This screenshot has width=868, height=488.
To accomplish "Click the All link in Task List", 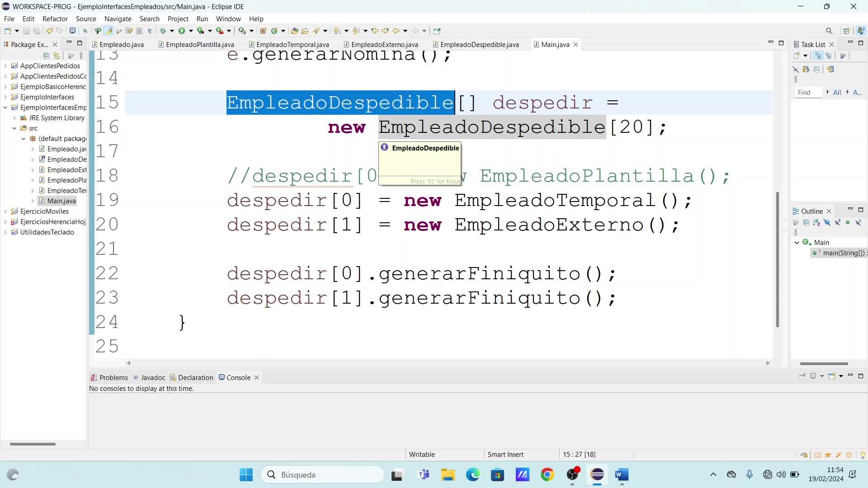I will point(837,92).
